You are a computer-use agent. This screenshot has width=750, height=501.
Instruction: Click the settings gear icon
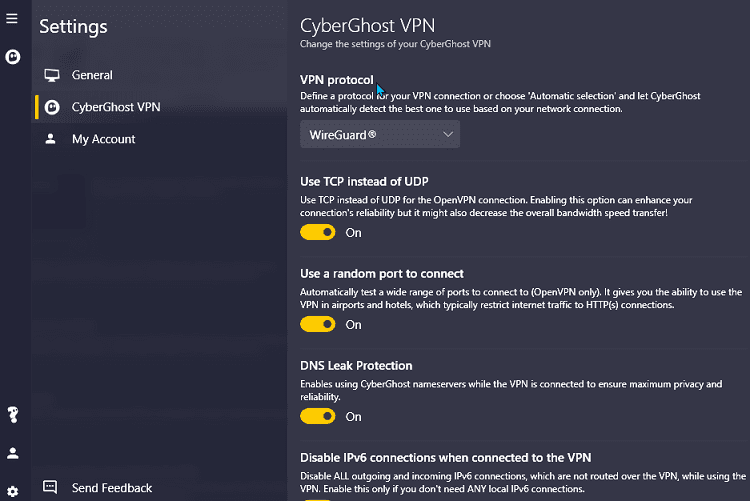(x=13, y=491)
